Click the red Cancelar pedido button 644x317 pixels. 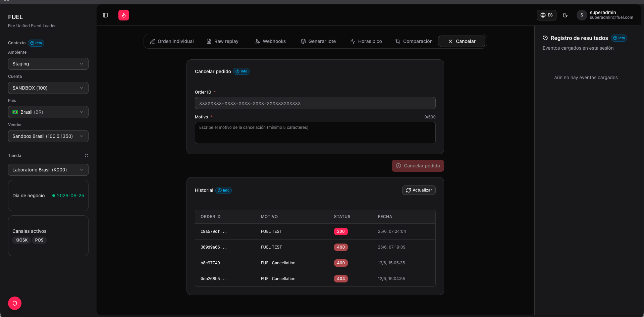(x=418, y=166)
